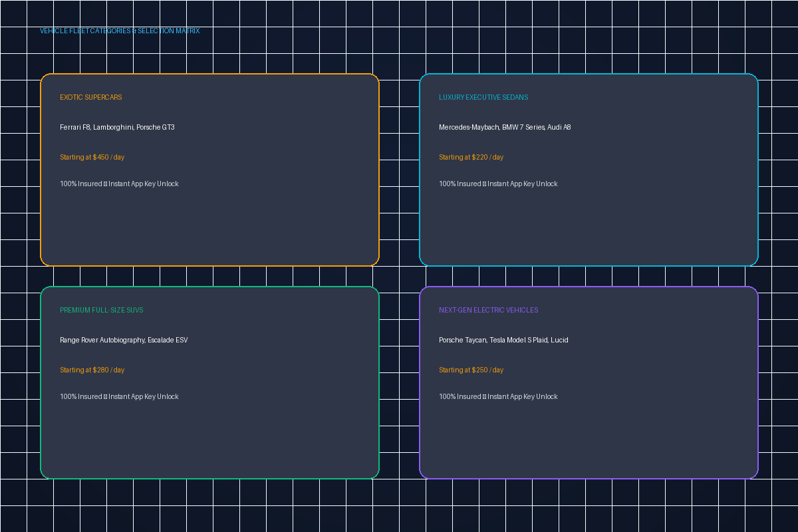This screenshot has height=532, width=798.
Task: Click the Vehicle Fleet Categories & Selection Matrix title
Action: tap(120, 31)
